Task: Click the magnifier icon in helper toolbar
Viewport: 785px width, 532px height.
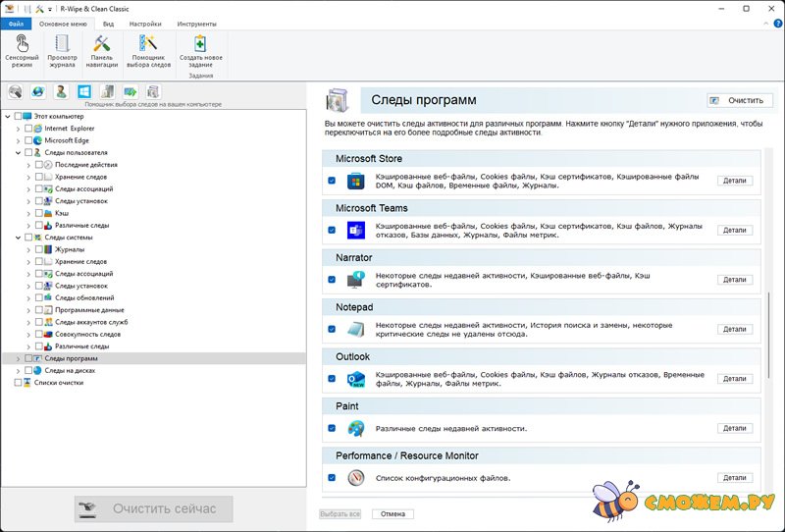Action: [16, 92]
